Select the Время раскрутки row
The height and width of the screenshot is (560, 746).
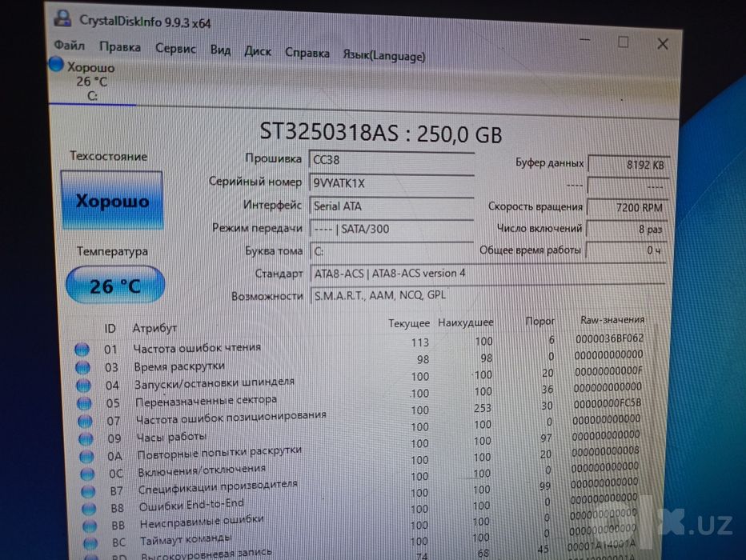(359, 362)
